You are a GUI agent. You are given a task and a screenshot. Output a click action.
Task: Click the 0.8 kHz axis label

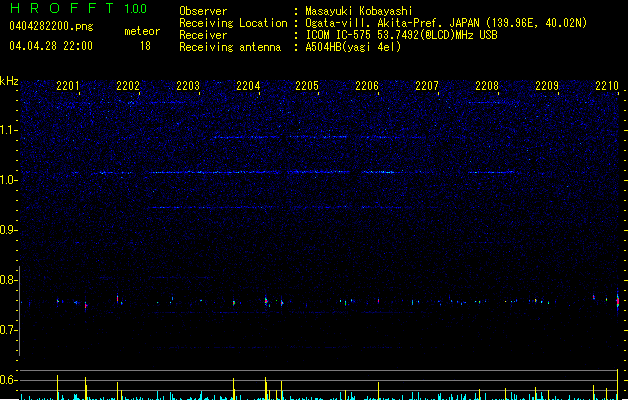(8, 280)
